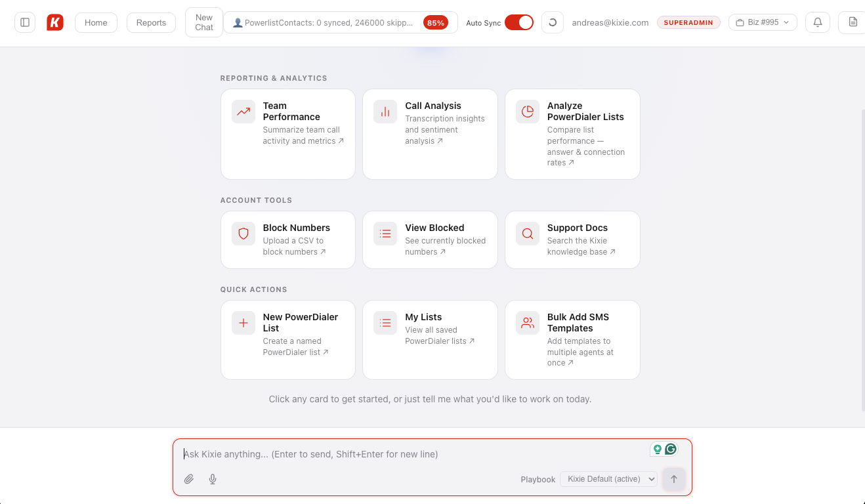Image resolution: width=865 pixels, height=504 pixels.
Task: Click the red Kixie logo
Action: [55, 22]
